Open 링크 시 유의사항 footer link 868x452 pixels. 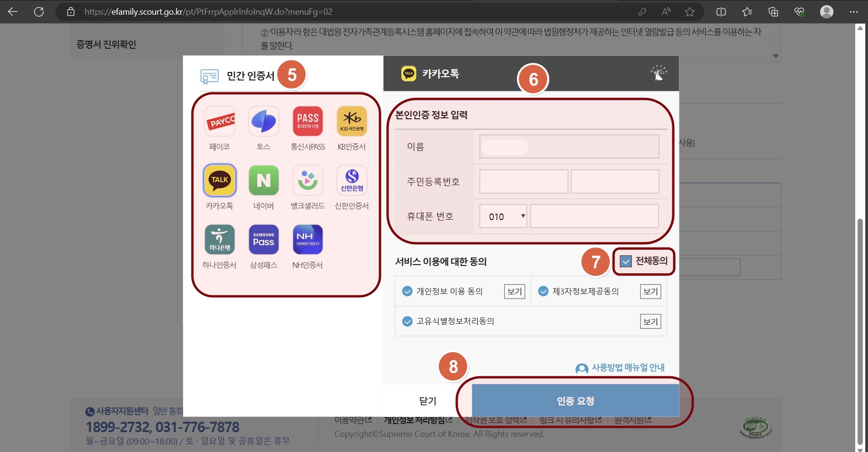point(570,420)
